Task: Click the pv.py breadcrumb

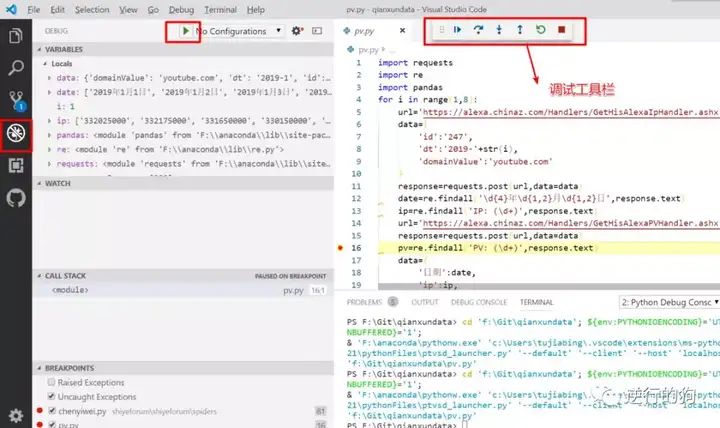Action: coord(368,50)
